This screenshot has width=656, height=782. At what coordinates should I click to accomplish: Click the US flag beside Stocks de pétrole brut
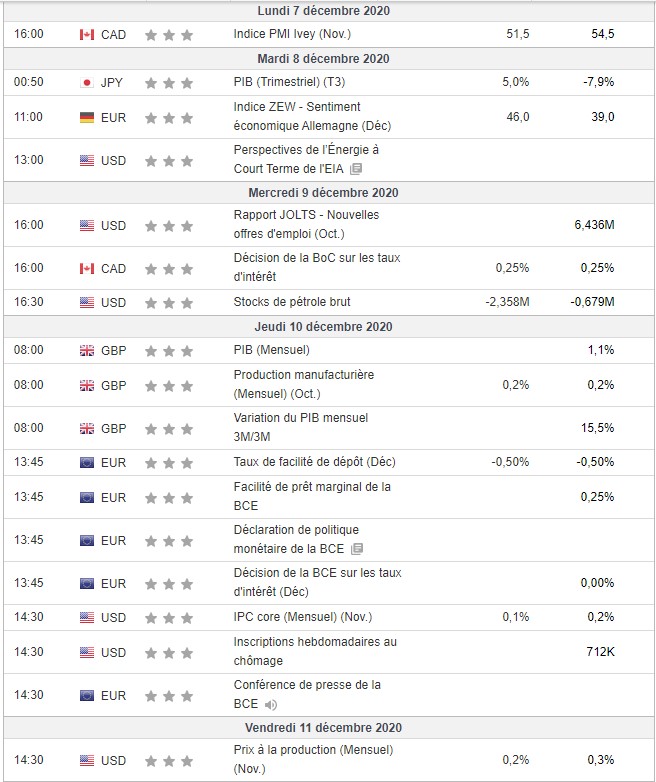(x=87, y=302)
